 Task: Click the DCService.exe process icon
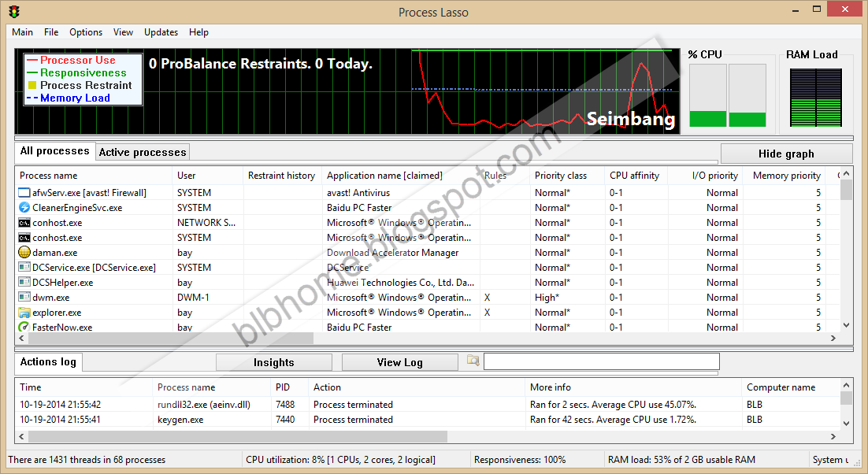pyautogui.click(x=24, y=267)
